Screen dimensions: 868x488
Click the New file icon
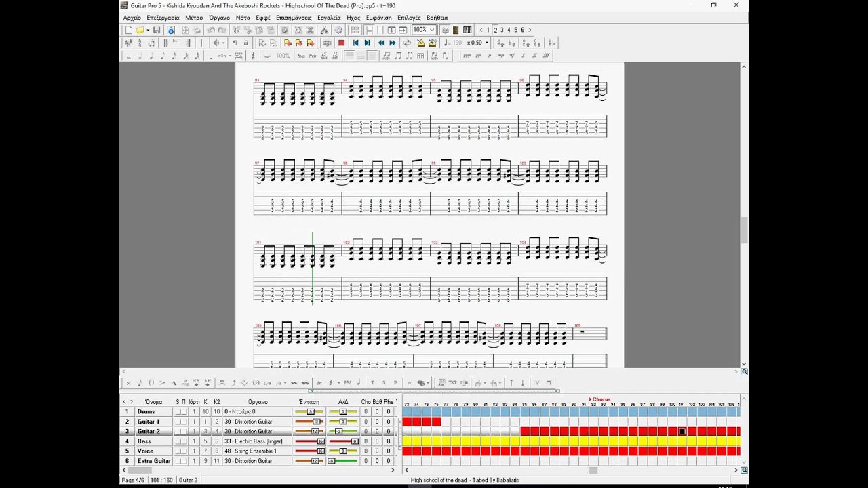pos(129,30)
